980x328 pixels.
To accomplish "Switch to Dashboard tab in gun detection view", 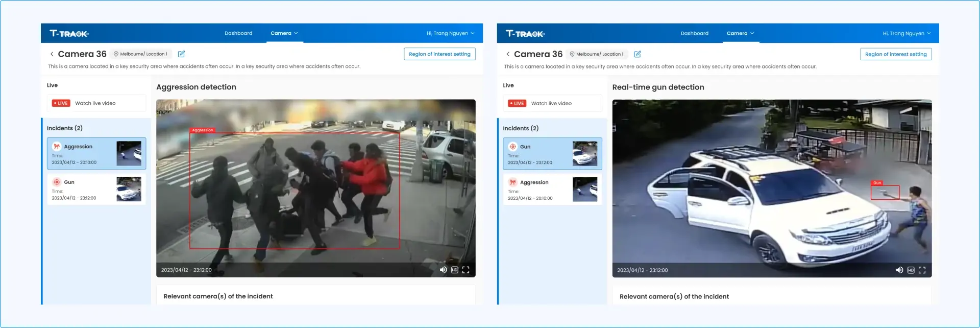I will click(x=694, y=33).
